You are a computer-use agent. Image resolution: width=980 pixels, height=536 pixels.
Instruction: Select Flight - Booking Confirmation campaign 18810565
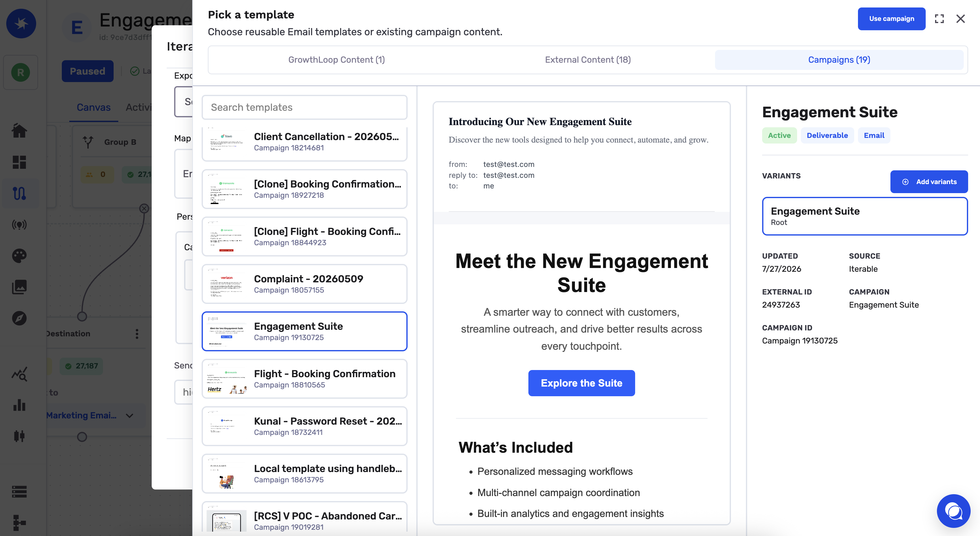[x=304, y=379]
